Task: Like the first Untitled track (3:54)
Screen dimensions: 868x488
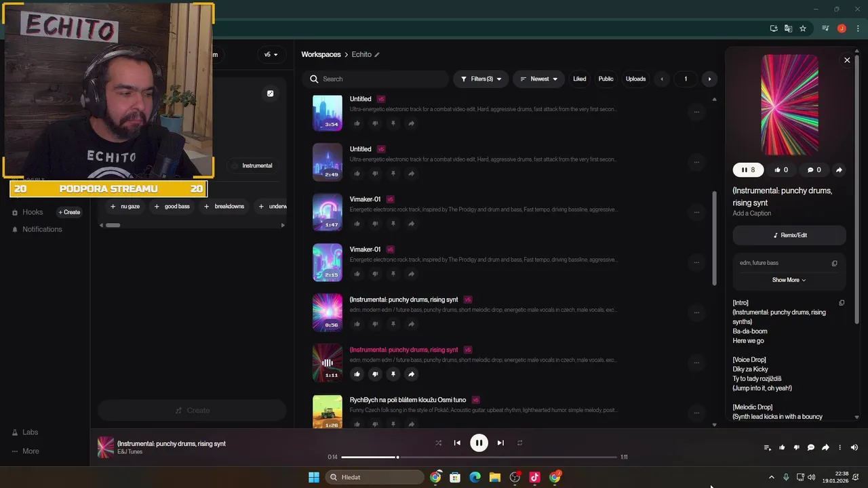Action: click(x=357, y=123)
